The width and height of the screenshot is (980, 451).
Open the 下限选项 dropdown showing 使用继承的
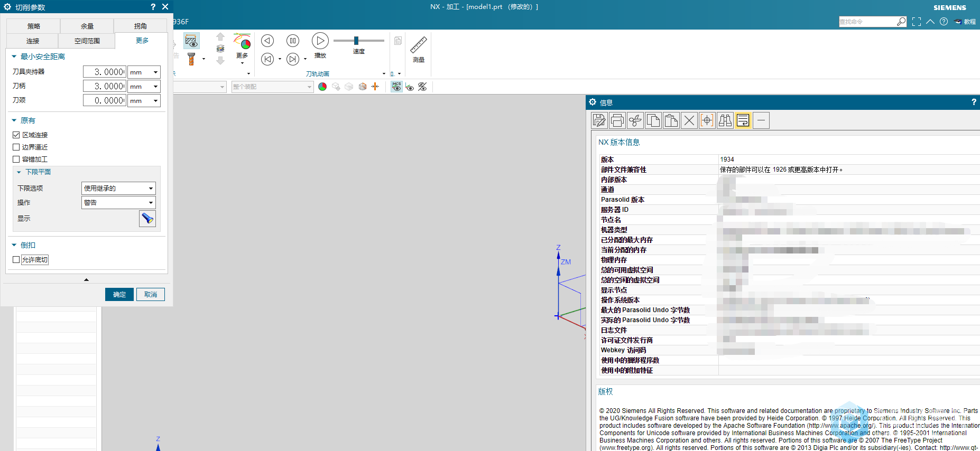click(x=118, y=188)
